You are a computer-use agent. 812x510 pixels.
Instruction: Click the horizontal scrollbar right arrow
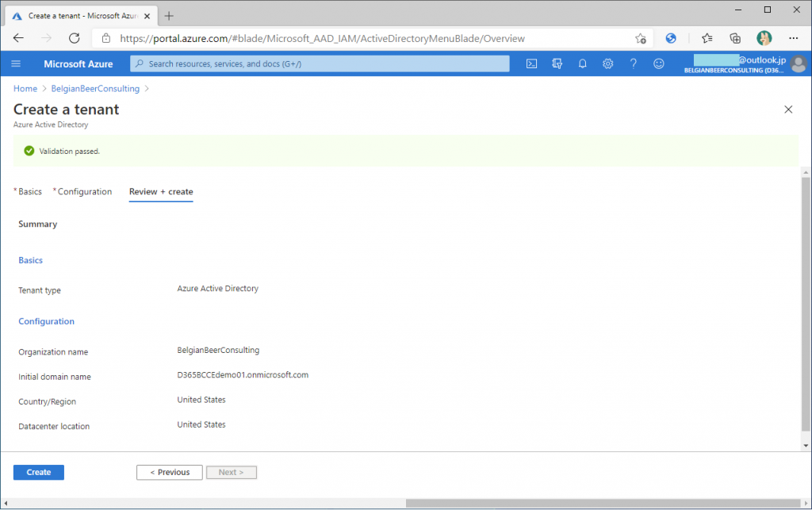tap(806, 504)
